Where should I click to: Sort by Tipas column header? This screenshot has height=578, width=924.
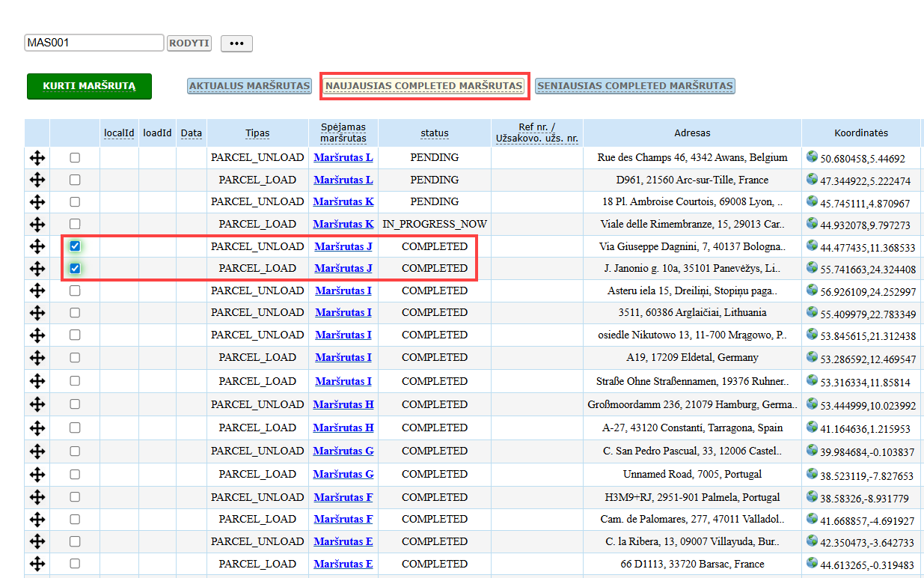pos(257,133)
